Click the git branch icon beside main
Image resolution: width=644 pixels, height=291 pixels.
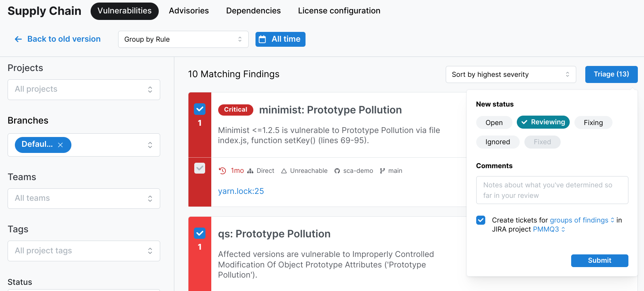click(382, 171)
